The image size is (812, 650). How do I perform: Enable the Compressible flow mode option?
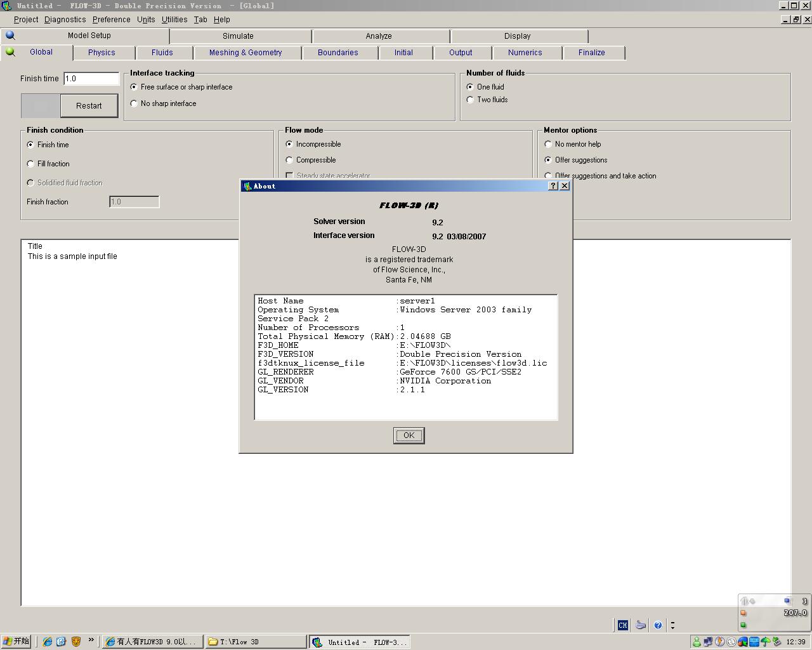pyautogui.click(x=289, y=159)
